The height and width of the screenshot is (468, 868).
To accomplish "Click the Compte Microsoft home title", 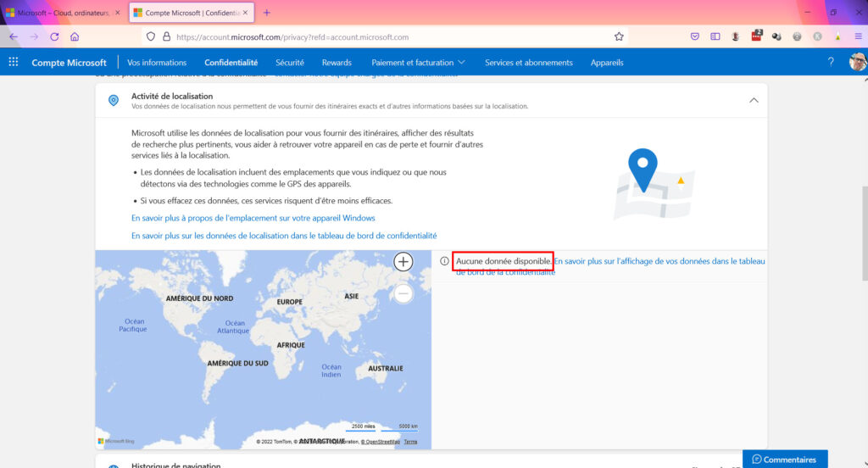I will pyautogui.click(x=69, y=63).
